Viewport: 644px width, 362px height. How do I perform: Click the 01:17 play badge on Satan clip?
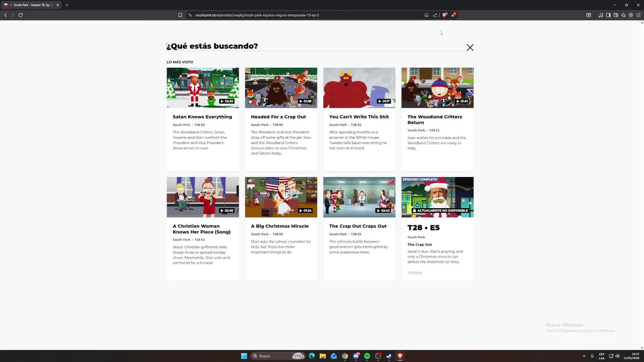point(384,101)
